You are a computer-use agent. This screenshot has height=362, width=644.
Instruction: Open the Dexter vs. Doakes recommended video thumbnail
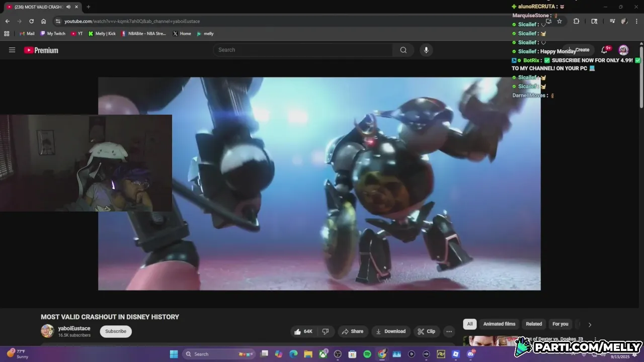(491, 341)
